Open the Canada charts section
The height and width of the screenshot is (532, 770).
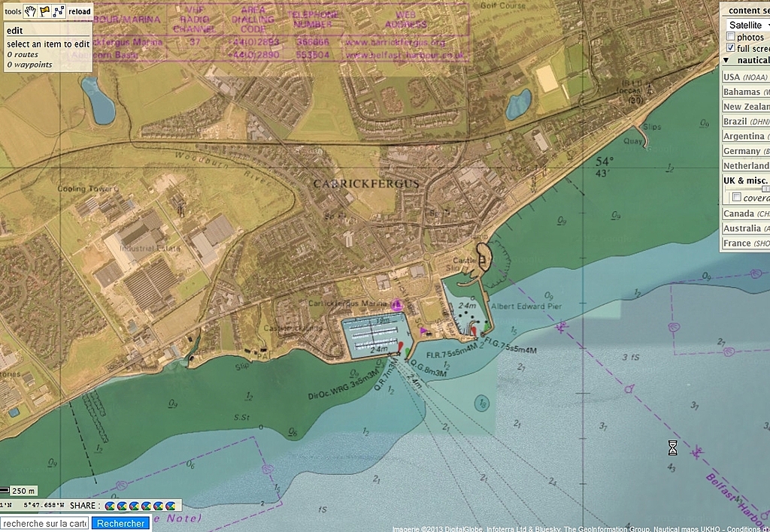pos(746,213)
